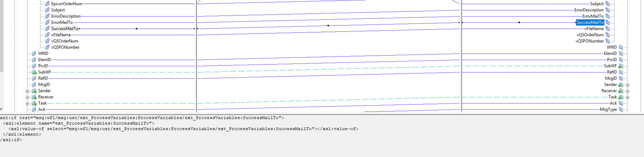Screen dimensions: 644x157
Task: Click the SubWF icon in right tree
Action: coord(621,66)
